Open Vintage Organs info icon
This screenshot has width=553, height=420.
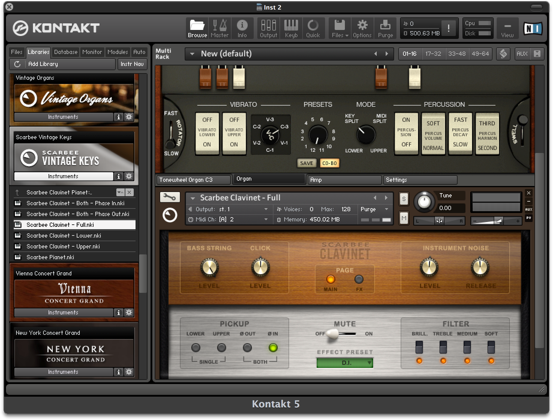click(118, 117)
